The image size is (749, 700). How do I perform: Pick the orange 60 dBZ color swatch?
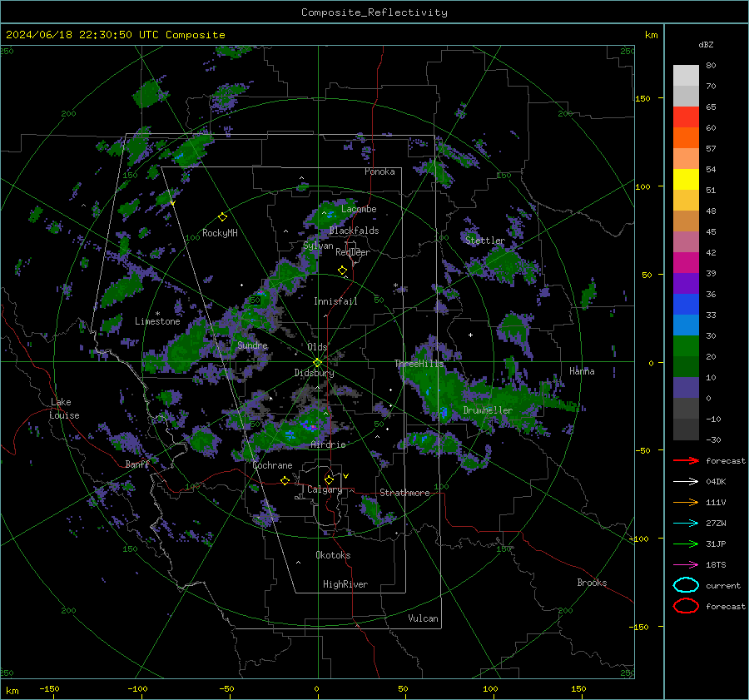pos(686,137)
